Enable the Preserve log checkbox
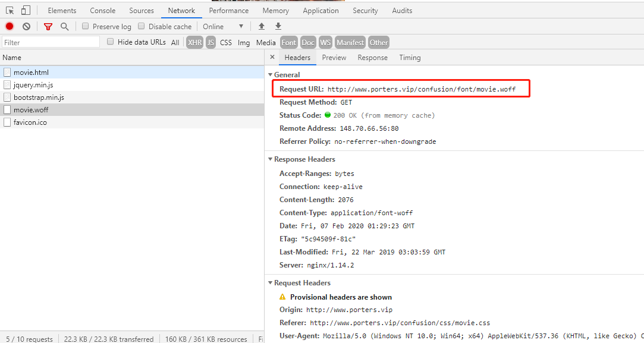The height and width of the screenshot is (343, 644). click(86, 26)
